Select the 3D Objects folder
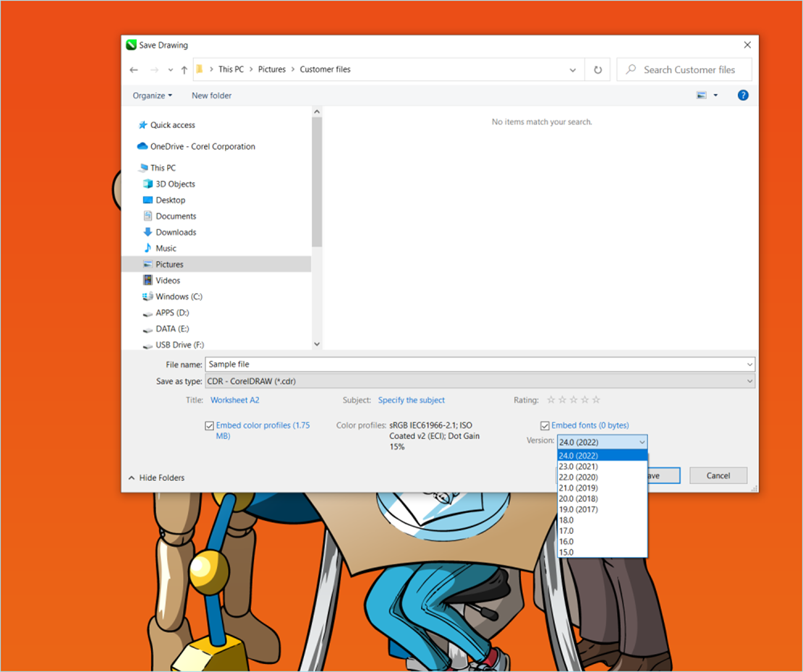The width and height of the screenshot is (803, 672). pyautogui.click(x=175, y=184)
